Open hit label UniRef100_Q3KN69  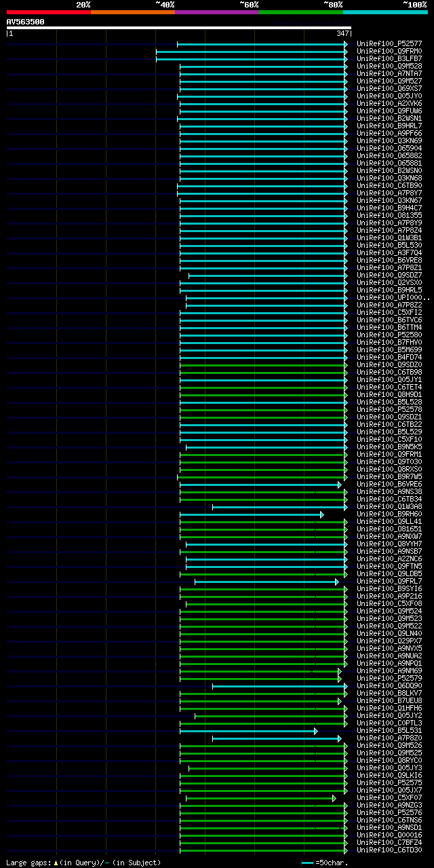tap(390, 141)
